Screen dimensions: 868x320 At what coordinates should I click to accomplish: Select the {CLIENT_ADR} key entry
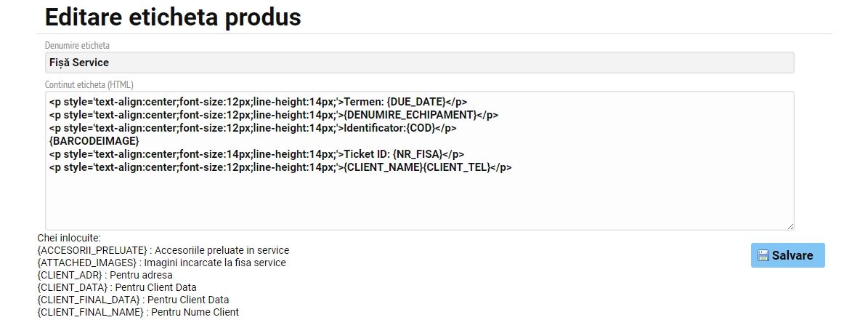pos(105,275)
